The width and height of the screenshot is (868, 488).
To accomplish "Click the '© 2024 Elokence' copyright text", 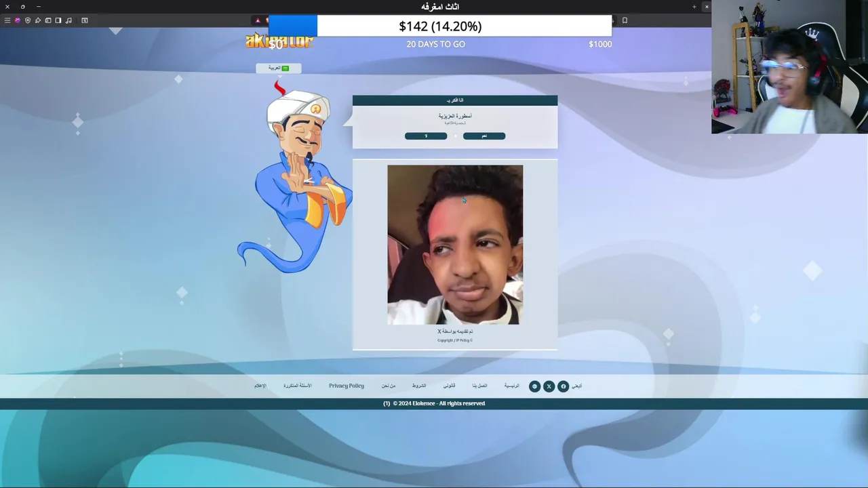I will 438,403.
